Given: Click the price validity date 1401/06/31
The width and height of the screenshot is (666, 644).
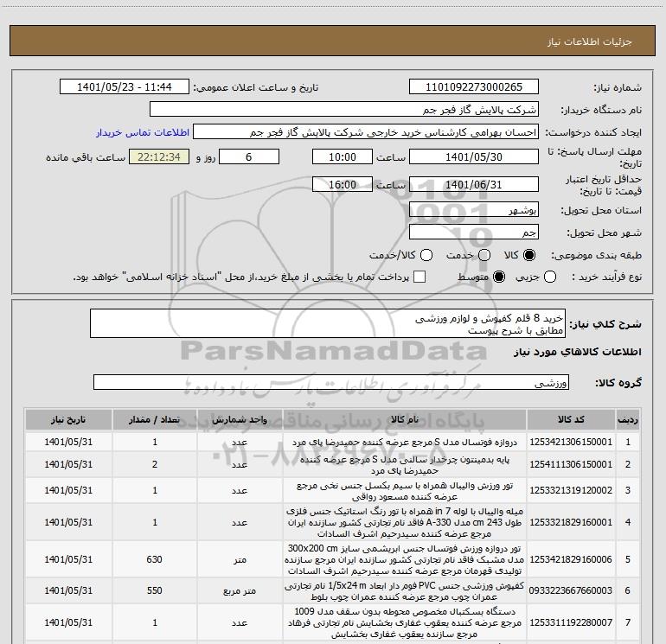Looking at the screenshot, I should pyautogui.click(x=474, y=184).
